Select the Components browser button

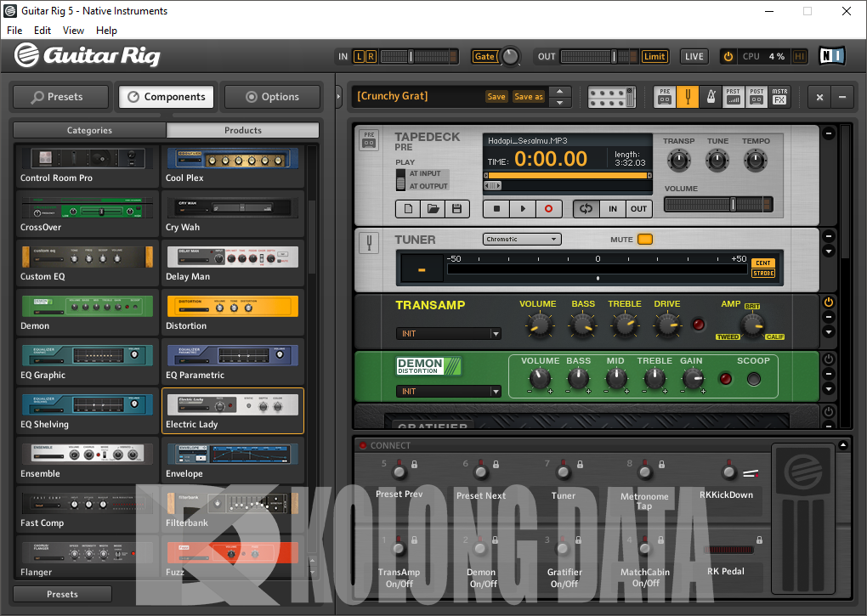point(167,97)
